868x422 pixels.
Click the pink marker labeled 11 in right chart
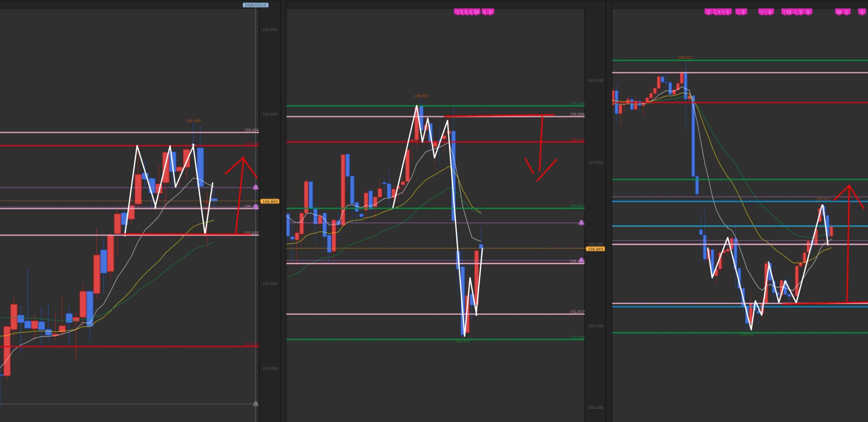789,12
